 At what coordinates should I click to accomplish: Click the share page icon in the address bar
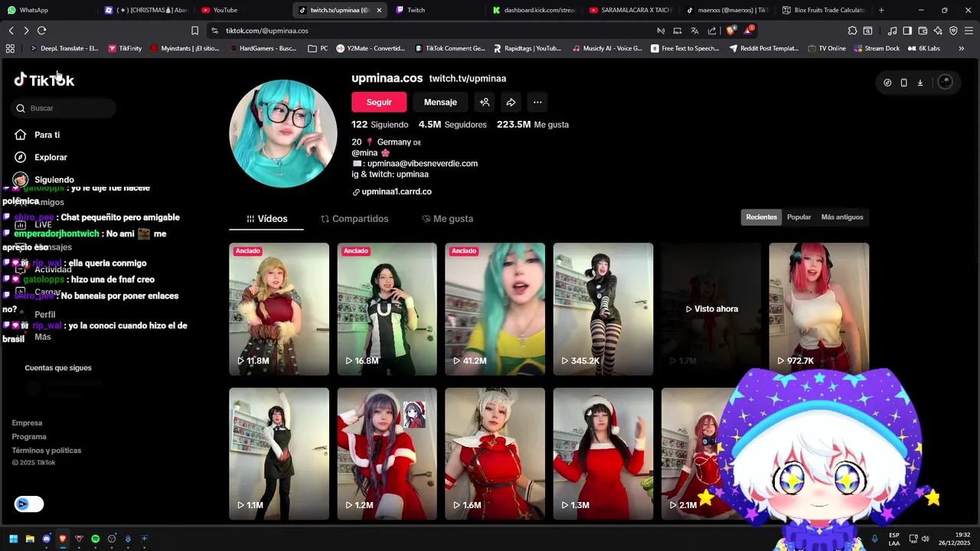pyautogui.click(x=712, y=31)
